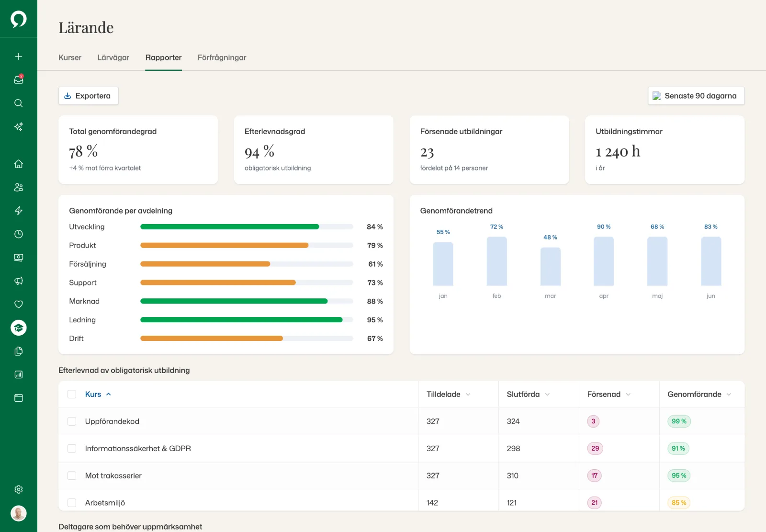Switch to the Kurser tab

click(70, 57)
